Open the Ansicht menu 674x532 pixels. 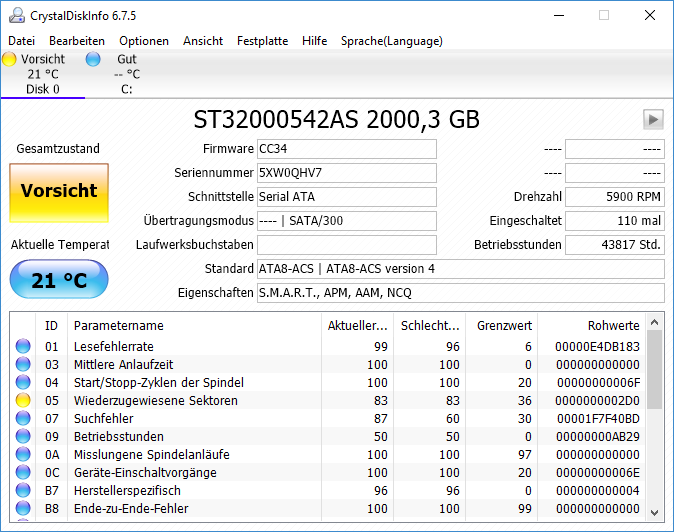point(203,41)
